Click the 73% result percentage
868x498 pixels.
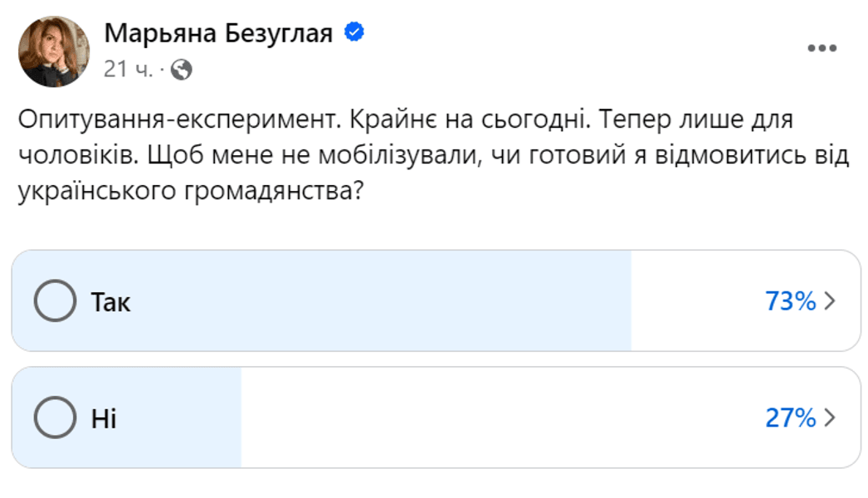pos(790,301)
